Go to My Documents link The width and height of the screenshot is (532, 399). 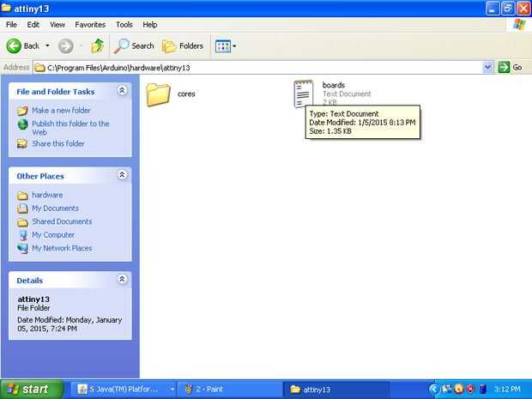pyautogui.click(x=55, y=209)
